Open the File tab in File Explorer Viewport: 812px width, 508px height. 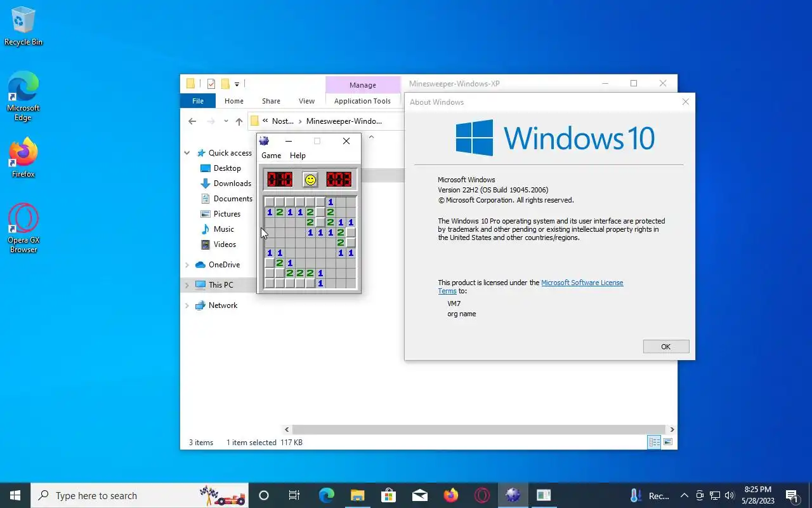point(198,101)
